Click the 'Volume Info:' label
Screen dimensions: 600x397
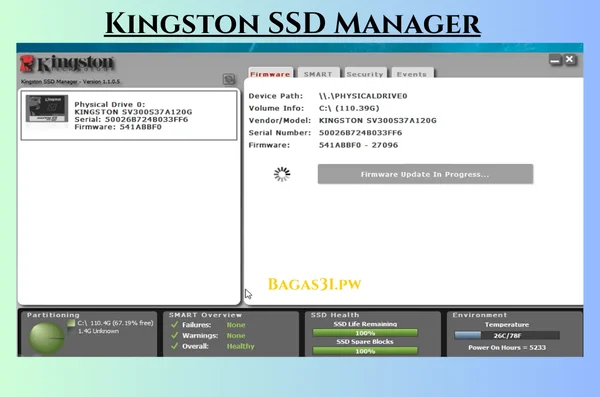click(276, 108)
